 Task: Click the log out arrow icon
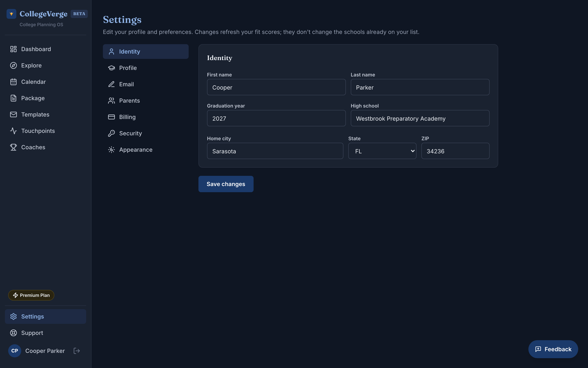77,351
